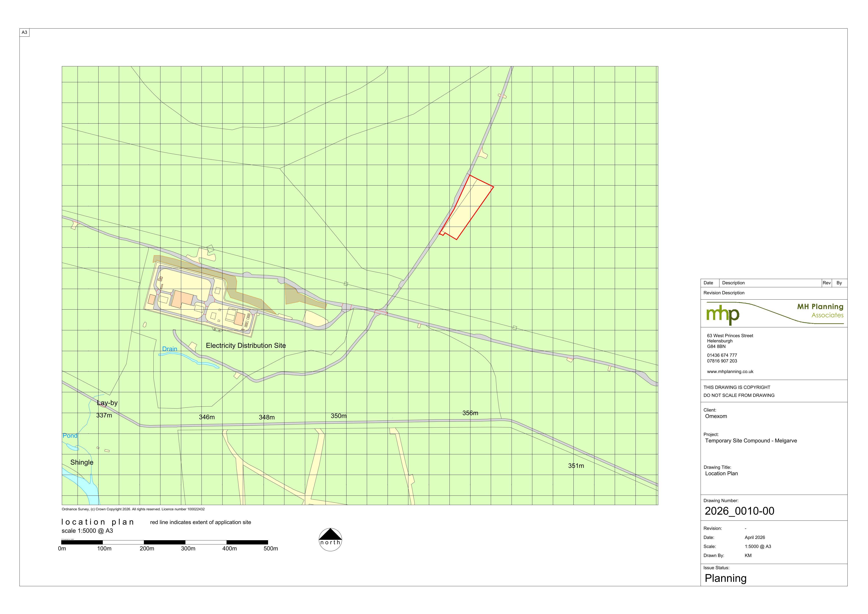Click the 337m spot height
868x614 pixels.
104,415
